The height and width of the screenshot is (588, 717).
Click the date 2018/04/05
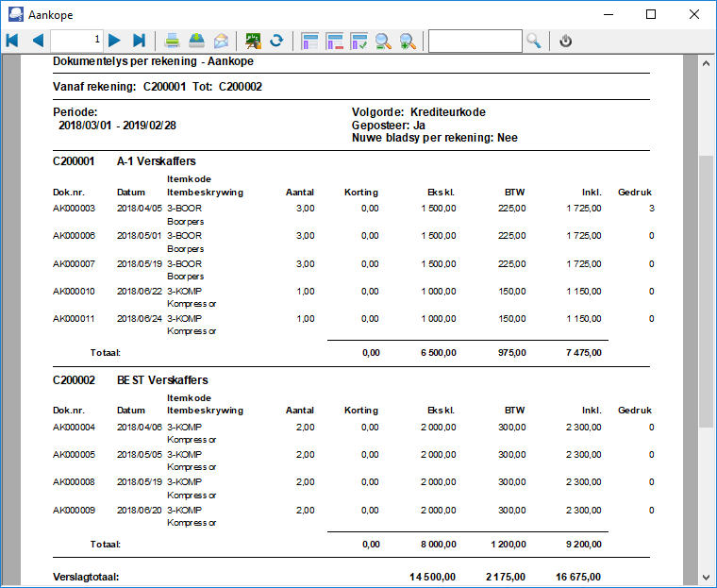(140, 209)
